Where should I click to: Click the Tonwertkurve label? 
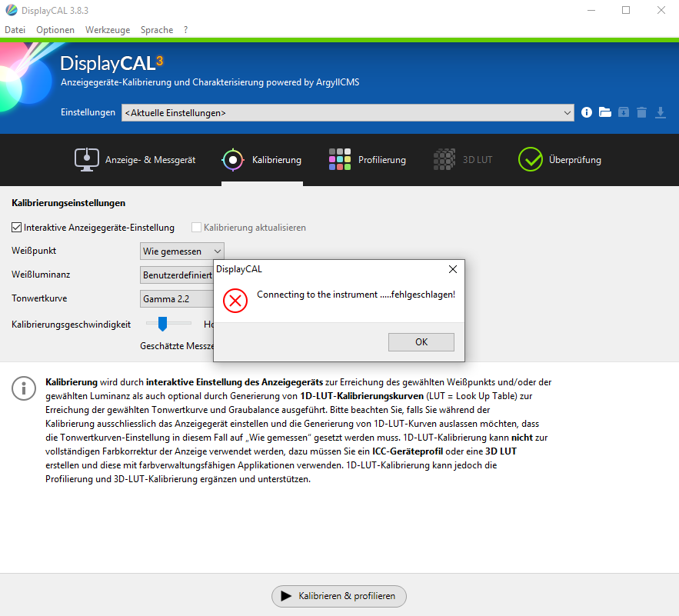pos(39,298)
